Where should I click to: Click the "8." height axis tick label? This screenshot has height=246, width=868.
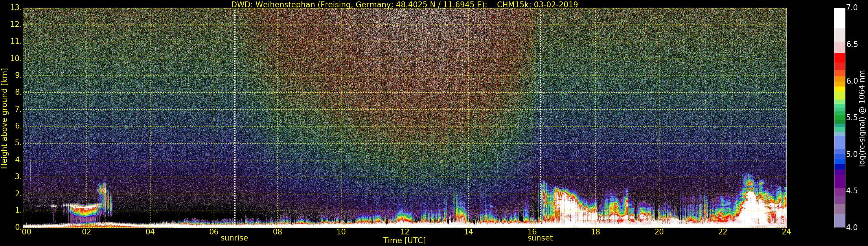point(18,92)
